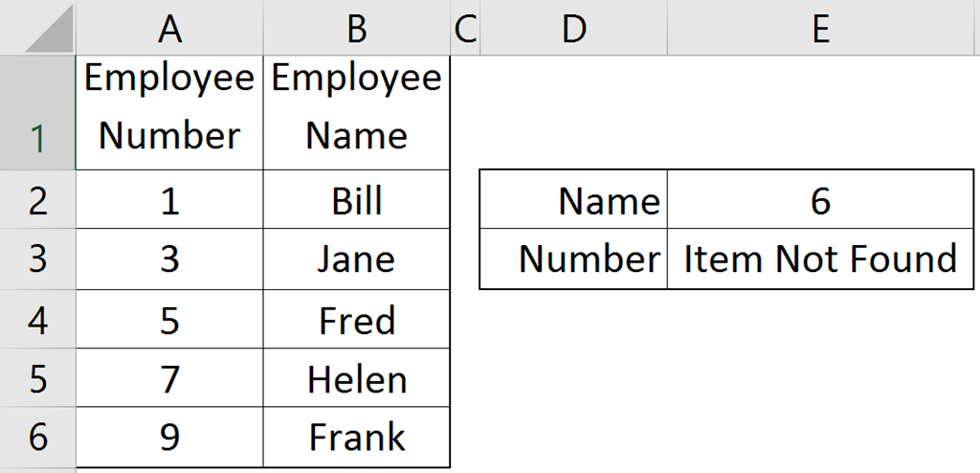Select the cell containing Jane
Image resolution: width=980 pixels, height=473 pixels.
pos(356,259)
